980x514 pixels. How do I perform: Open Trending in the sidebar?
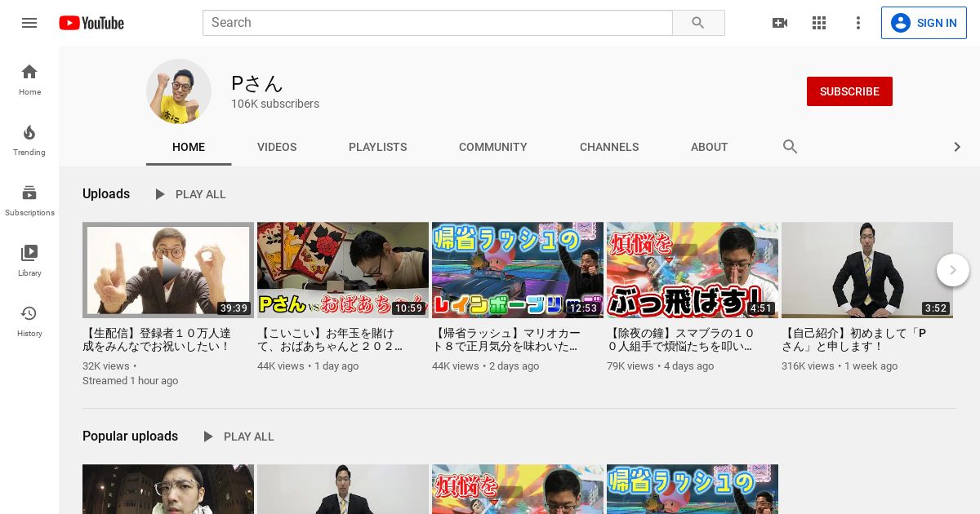[x=29, y=140]
